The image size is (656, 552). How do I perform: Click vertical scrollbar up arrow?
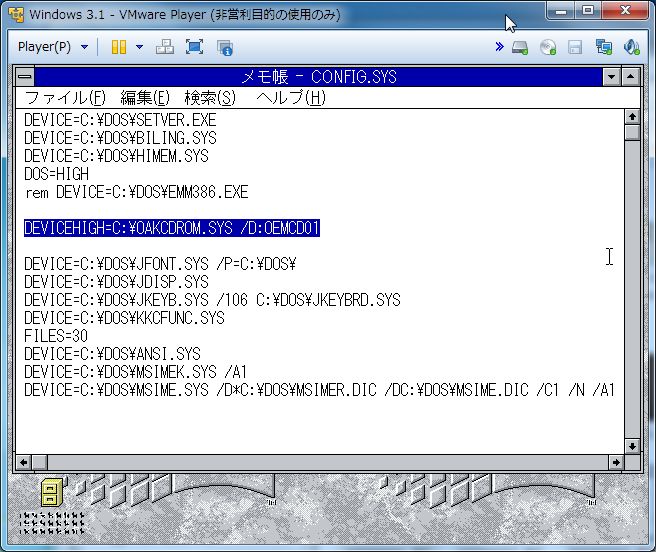(632, 117)
